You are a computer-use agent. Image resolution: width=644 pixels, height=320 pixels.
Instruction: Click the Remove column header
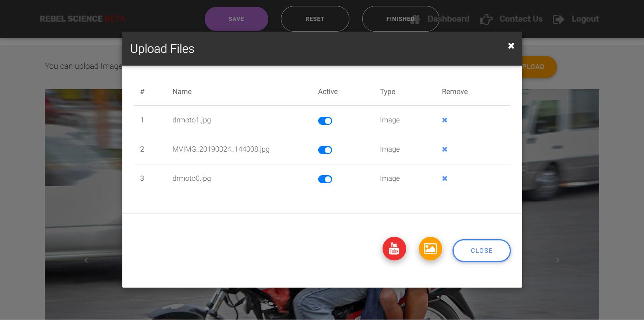pos(455,92)
